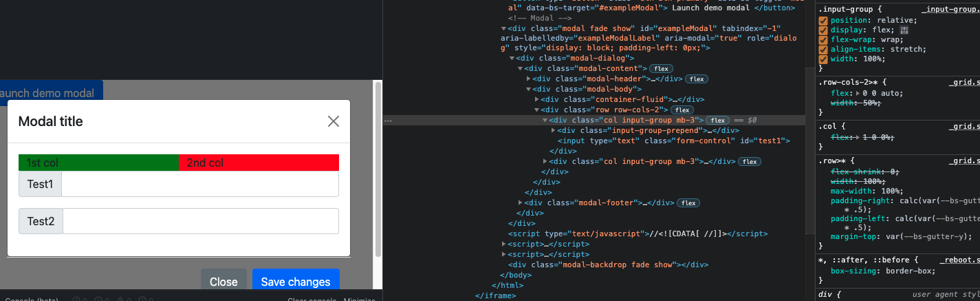Click the Modal title heading
980x301 pixels.
coord(51,121)
